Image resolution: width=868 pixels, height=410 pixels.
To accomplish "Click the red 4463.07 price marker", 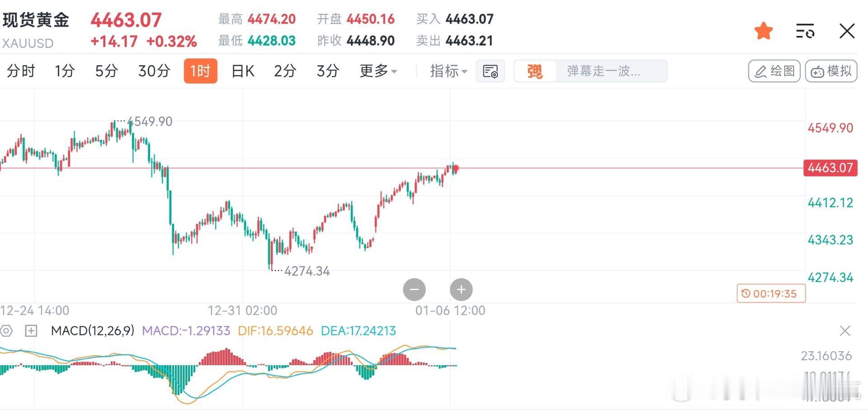I will coord(830,168).
